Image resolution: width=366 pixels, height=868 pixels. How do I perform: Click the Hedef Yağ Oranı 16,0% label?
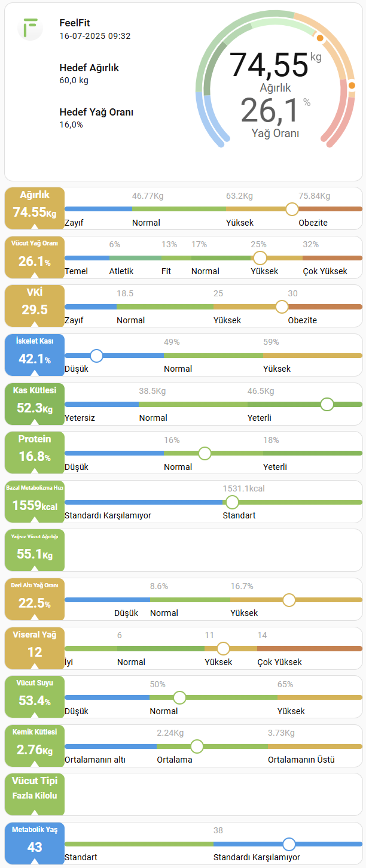coord(96,117)
